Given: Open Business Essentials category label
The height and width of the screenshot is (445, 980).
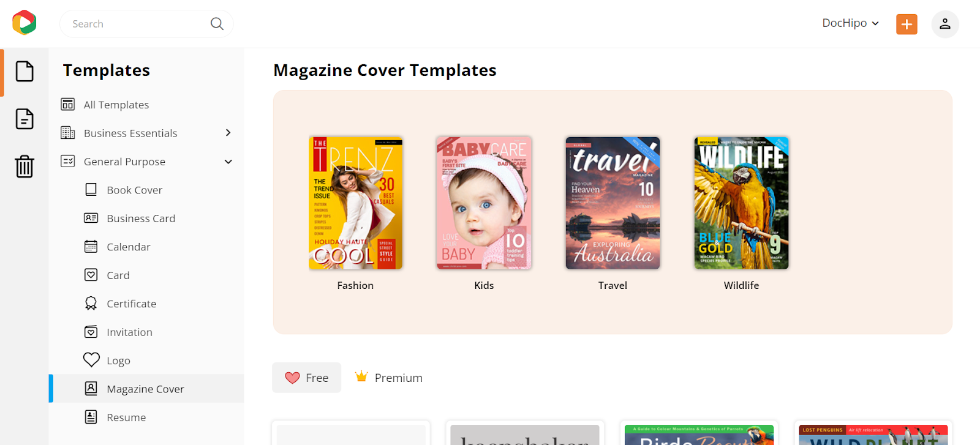Looking at the screenshot, I should [x=130, y=133].
